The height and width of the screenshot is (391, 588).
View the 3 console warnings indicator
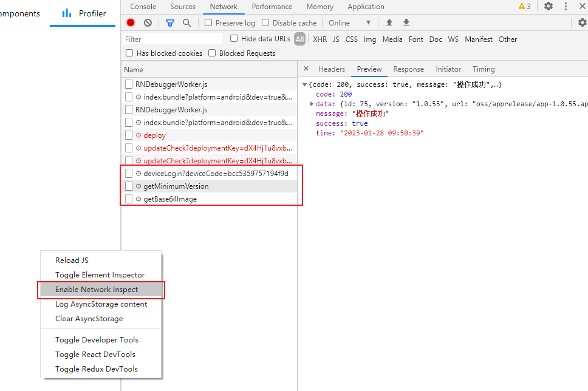[x=523, y=6]
